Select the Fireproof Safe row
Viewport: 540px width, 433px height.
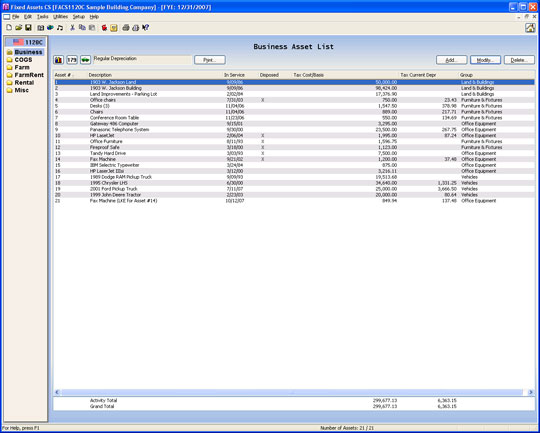click(x=294, y=147)
